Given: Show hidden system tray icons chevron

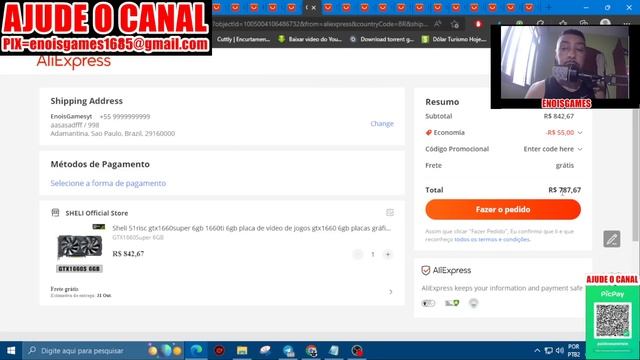Looking at the screenshot, I should coord(537,351).
